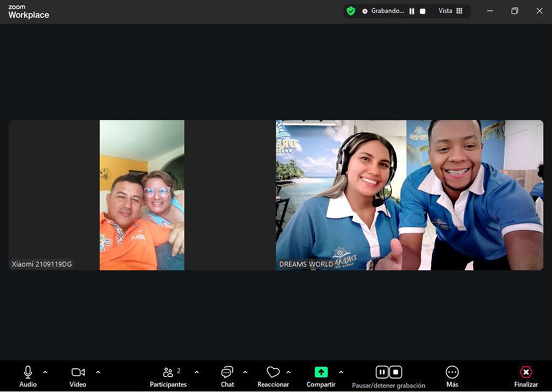Expand the Participantes options arrow
The height and width of the screenshot is (392, 552).
pyautogui.click(x=197, y=372)
